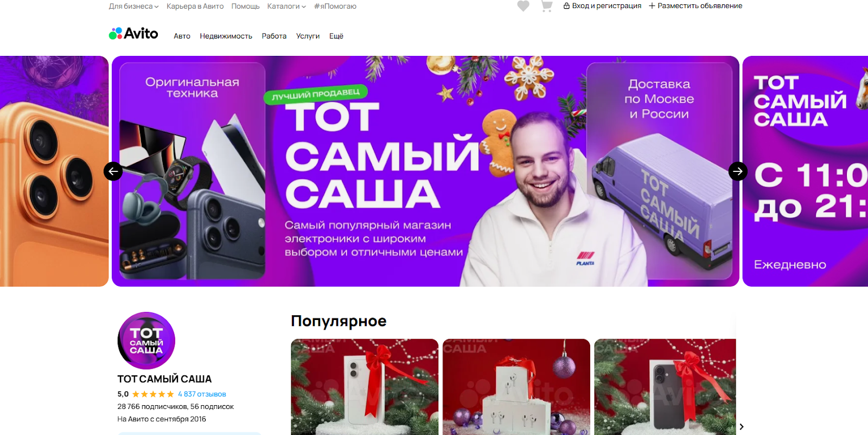Expand the "Каталоги" dropdown

pyautogui.click(x=286, y=7)
